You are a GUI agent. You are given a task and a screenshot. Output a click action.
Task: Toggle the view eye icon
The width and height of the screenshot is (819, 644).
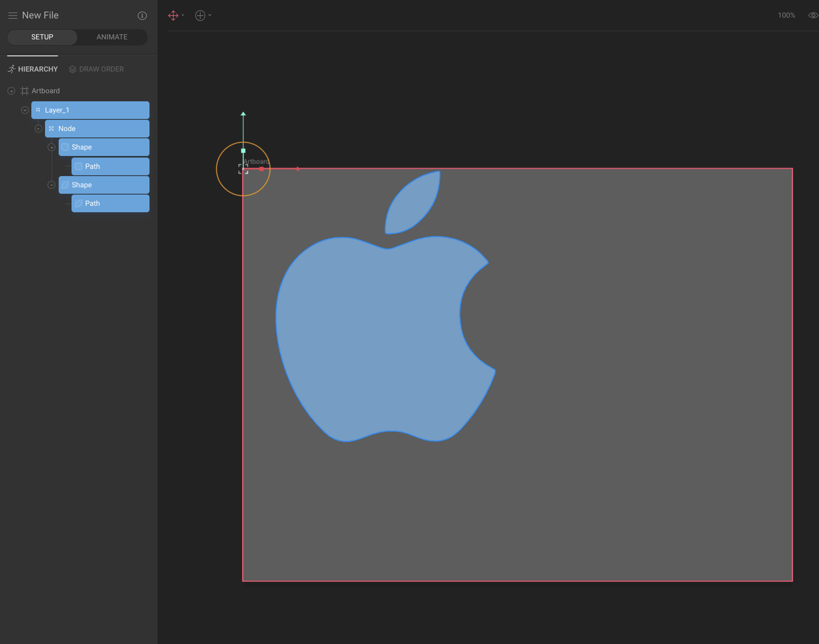(813, 15)
